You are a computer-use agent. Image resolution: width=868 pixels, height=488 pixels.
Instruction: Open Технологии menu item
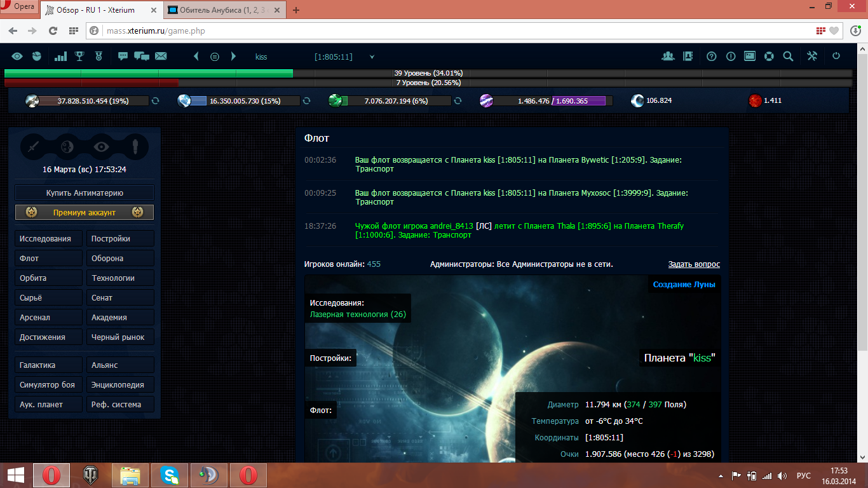tap(120, 278)
